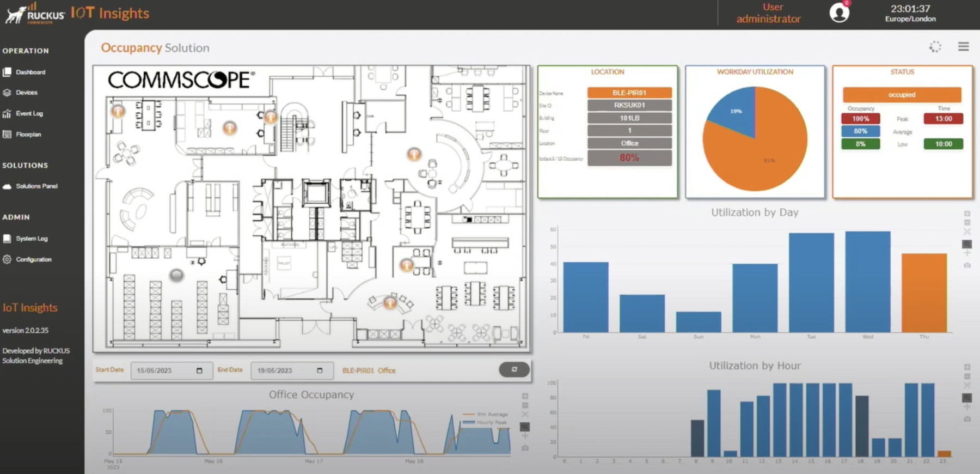The image size is (980, 474).
Task: Open the hamburger menu at top right
Action: [x=963, y=47]
